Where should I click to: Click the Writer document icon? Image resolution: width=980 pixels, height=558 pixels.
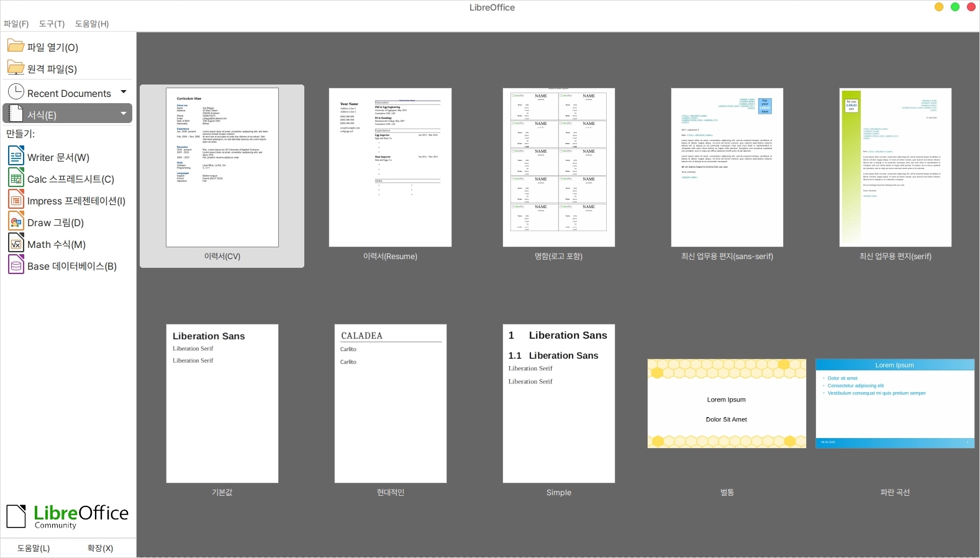[x=16, y=157]
